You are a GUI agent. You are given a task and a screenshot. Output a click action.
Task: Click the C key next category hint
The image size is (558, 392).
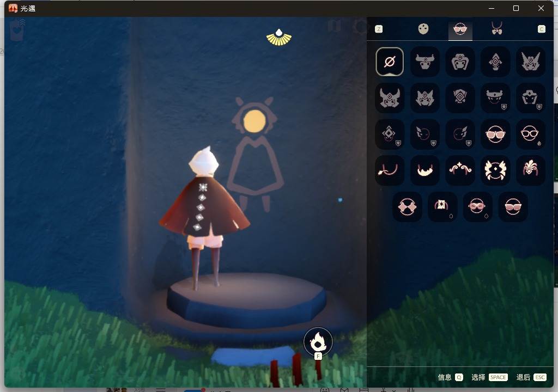[x=541, y=29]
